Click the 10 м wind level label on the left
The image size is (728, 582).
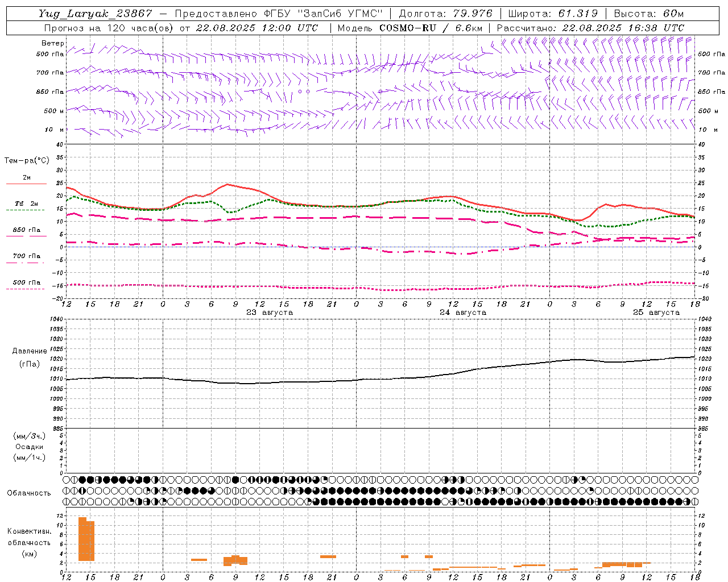pyautogui.click(x=55, y=130)
